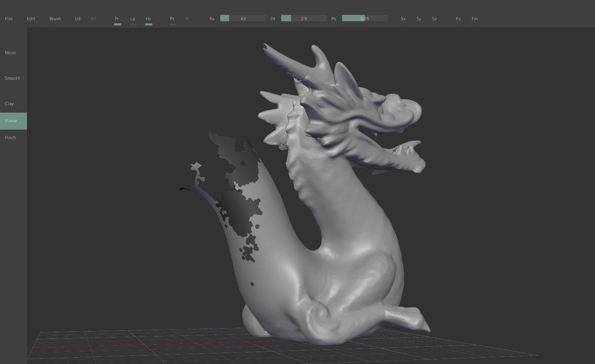Click the Fs flat shading icon

[x=458, y=18]
